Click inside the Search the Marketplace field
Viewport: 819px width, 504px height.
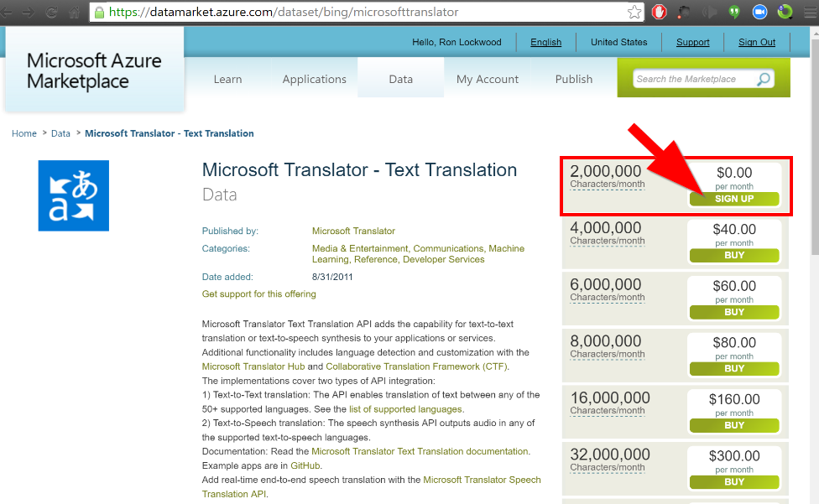pyautogui.click(x=692, y=80)
